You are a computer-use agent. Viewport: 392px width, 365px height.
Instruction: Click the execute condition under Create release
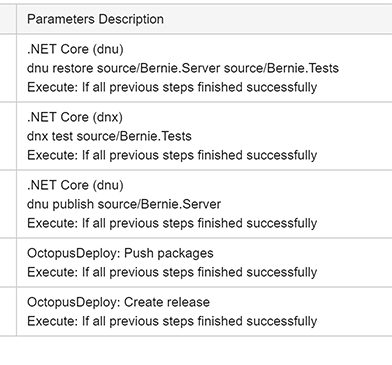[172, 321]
